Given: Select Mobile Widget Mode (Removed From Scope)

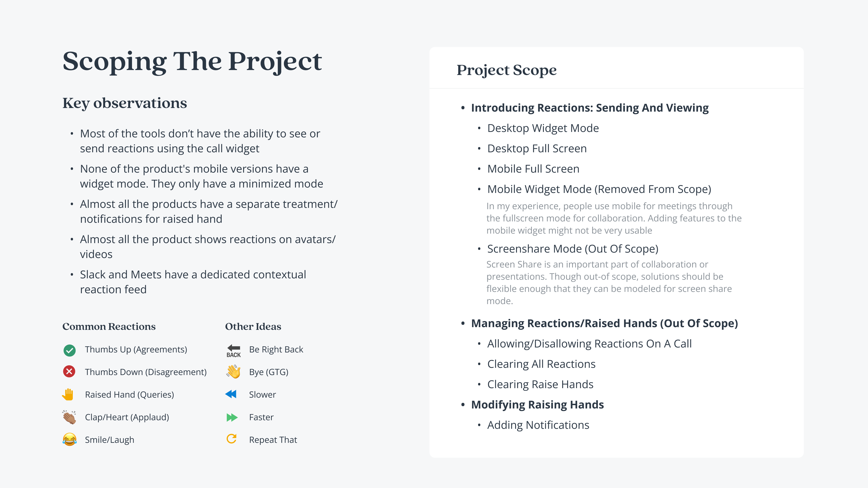Looking at the screenshot, I should point(599,189).
